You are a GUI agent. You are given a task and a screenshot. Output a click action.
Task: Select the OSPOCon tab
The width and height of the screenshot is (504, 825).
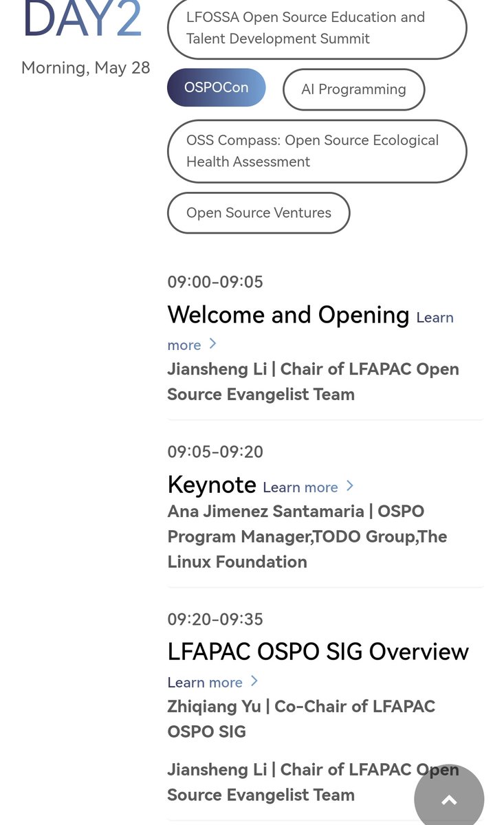tap(216, 87)
